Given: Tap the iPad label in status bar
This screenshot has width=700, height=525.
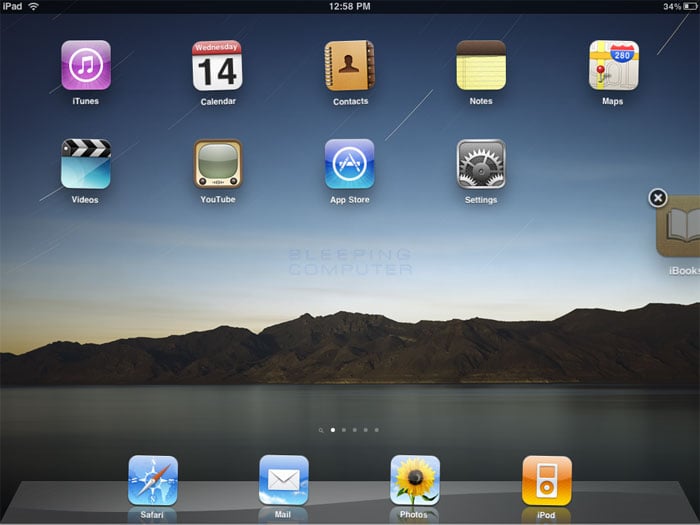Looking at the screenshot, I should point(12,6).
